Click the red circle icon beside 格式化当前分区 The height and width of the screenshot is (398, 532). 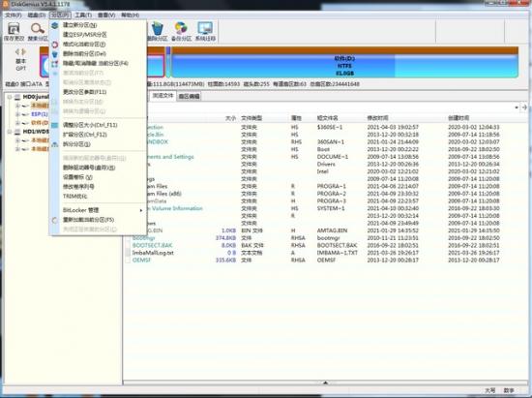[x=54, y=45]
